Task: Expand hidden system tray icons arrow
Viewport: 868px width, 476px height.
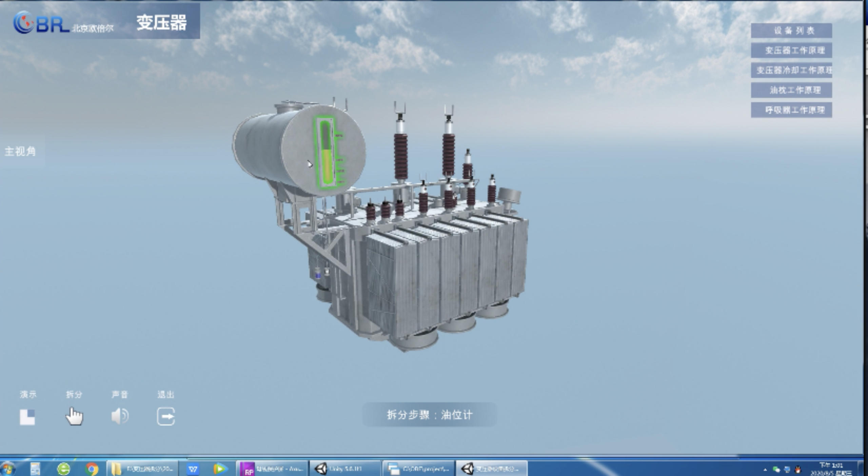Action: (765, 470)
